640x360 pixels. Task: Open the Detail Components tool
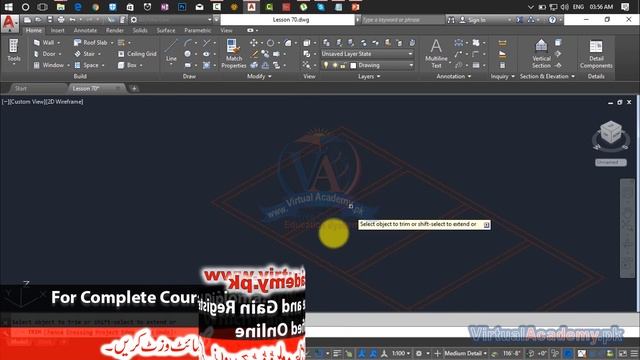[x=596, y=53]
